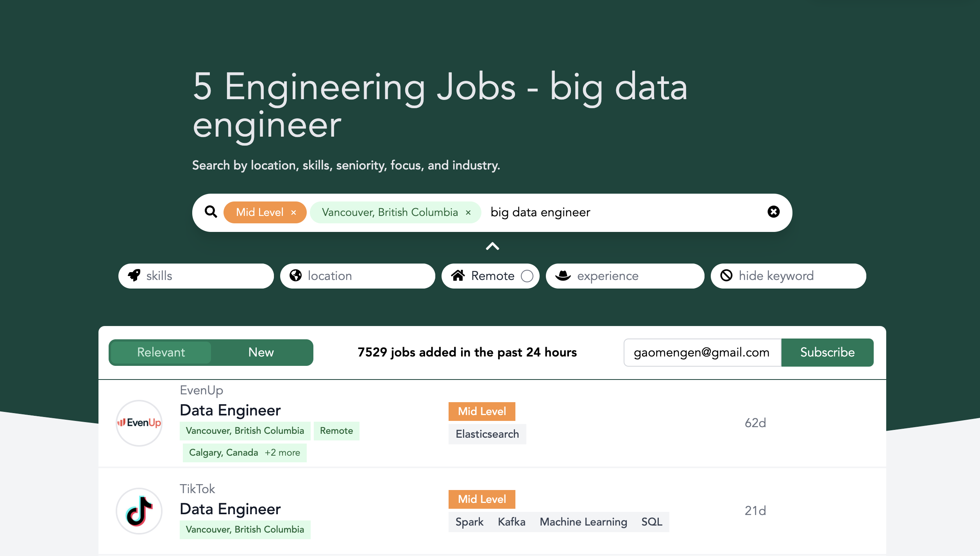The width and height of the screenshot is (980, 556).
Task: Click the search magnifier icon
Action: coord(211,212)
